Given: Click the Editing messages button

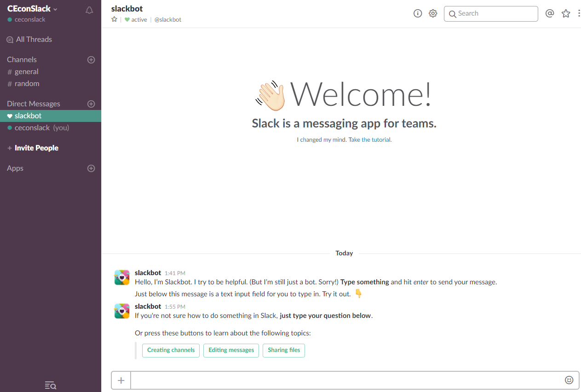Looking at the screenshot, I should point(231,350).
